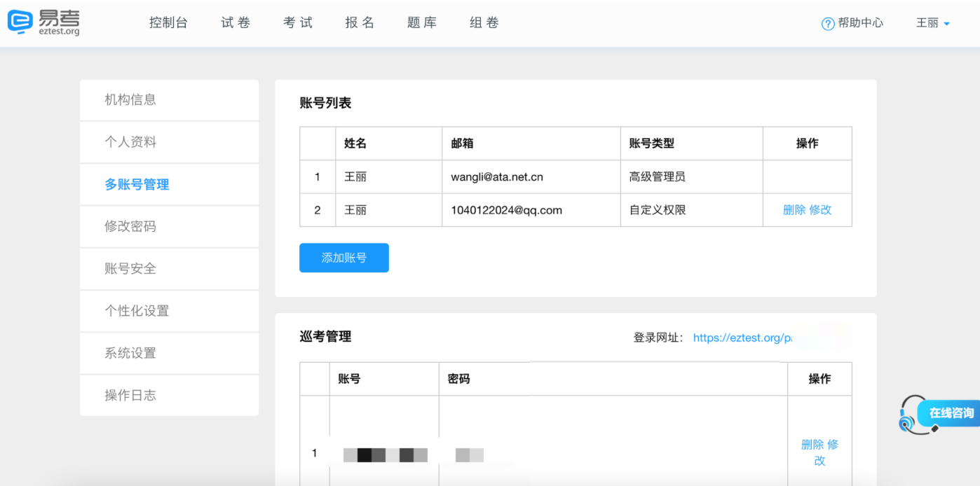Select 机构信息 in the sidebar
Viewport: 980px width, 486px height.
tap(169, 100)
